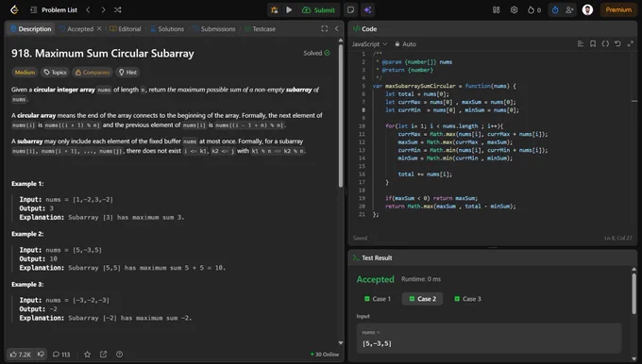Image resolution: width=642 pixels, height=364 pixels.
Task: Select test Case 2
Action: (423, 299)
